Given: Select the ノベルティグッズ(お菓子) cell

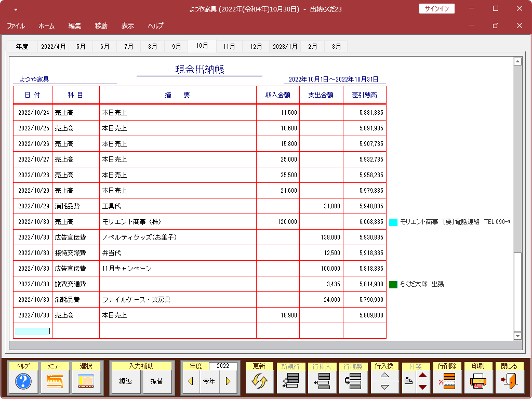Looking at the screenshot, I should click(178, 237).
